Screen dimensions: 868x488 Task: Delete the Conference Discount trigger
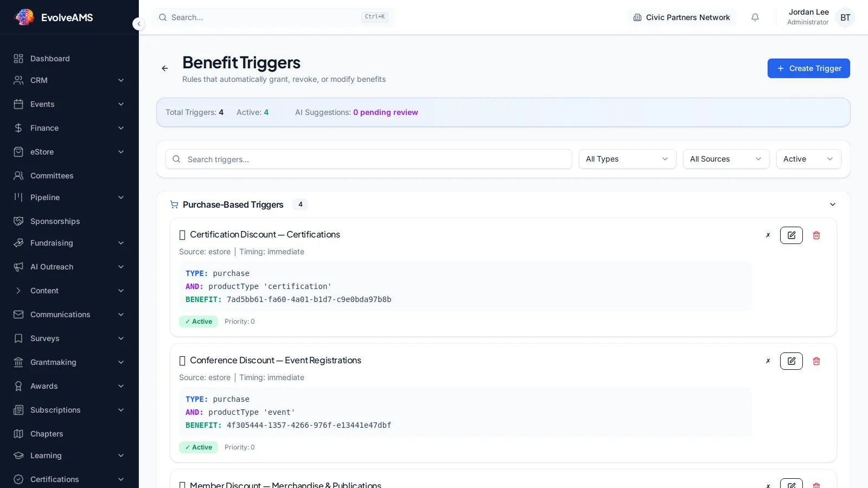tap(816, 361)
